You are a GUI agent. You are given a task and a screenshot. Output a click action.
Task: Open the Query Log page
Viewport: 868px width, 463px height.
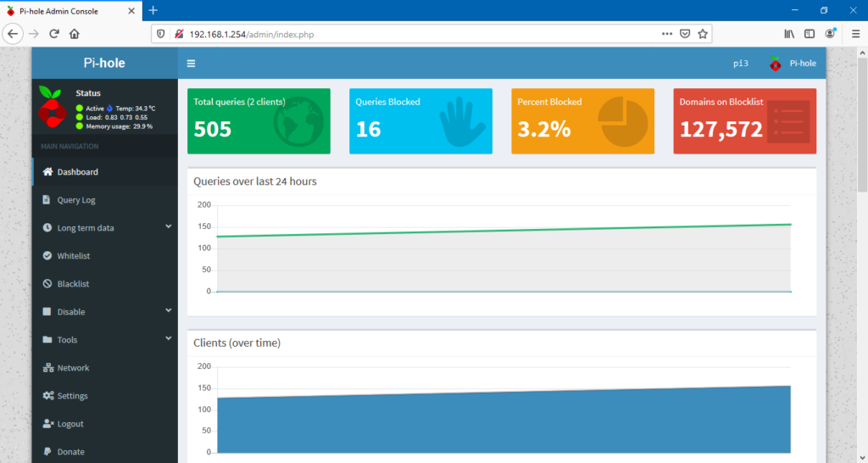(75, 200)
